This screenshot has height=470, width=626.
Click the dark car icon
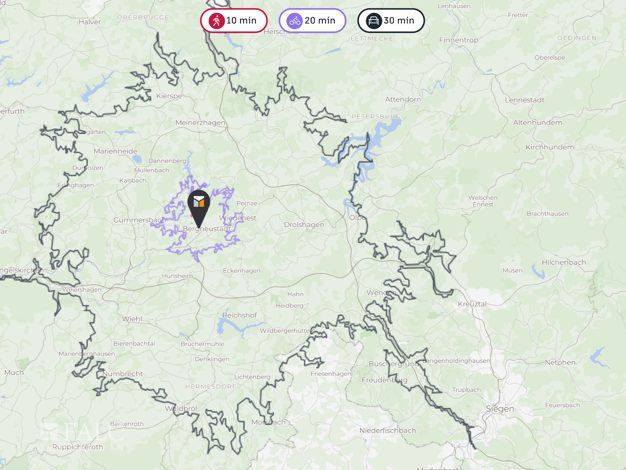[x=373, y=20]
